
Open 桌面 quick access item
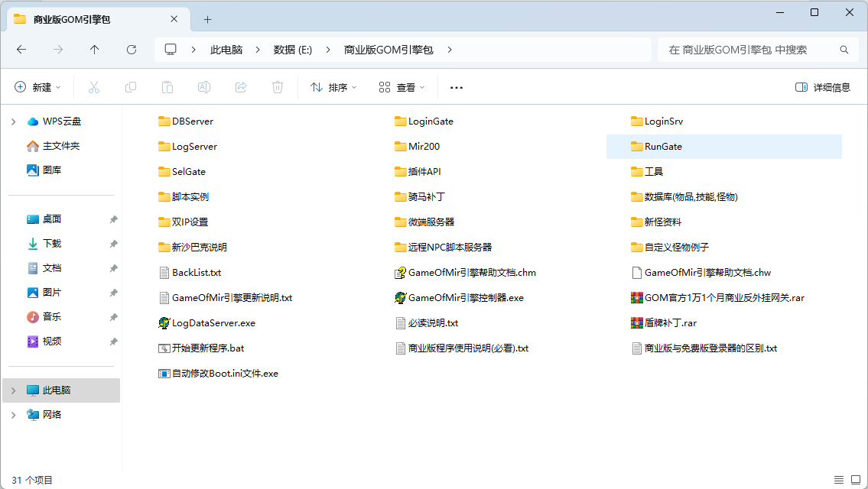pos(44,219)
